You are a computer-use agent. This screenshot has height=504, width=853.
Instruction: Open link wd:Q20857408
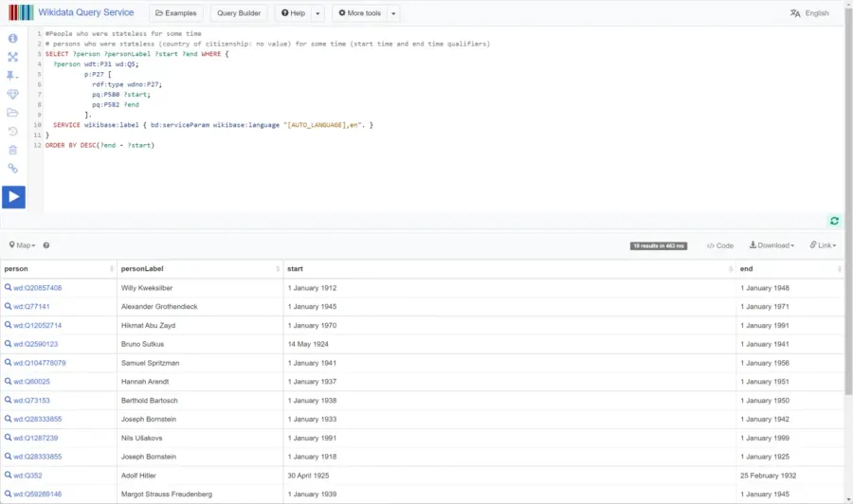38,288
